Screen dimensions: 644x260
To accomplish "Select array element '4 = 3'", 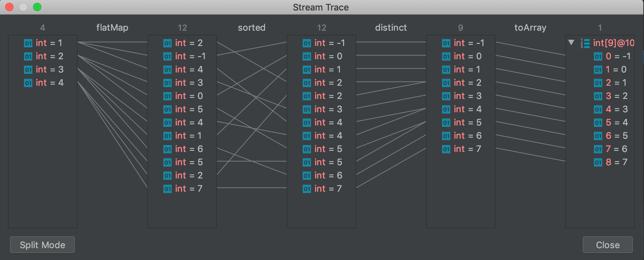I will 617,109.
